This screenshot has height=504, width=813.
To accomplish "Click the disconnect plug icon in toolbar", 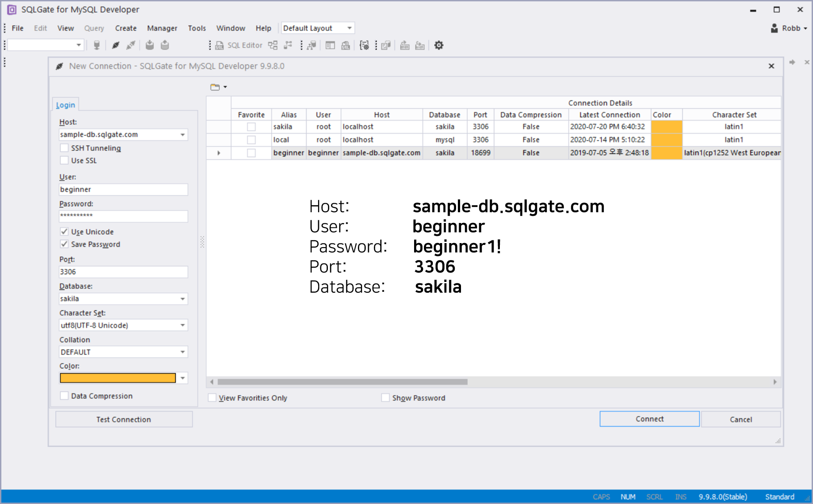I will pyautogui.click(x=131, y=45).
